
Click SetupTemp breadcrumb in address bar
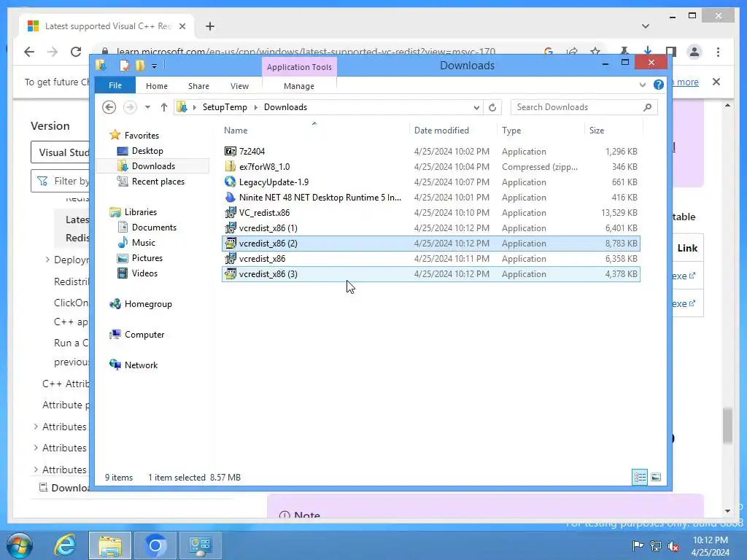(x=225, y=107)
